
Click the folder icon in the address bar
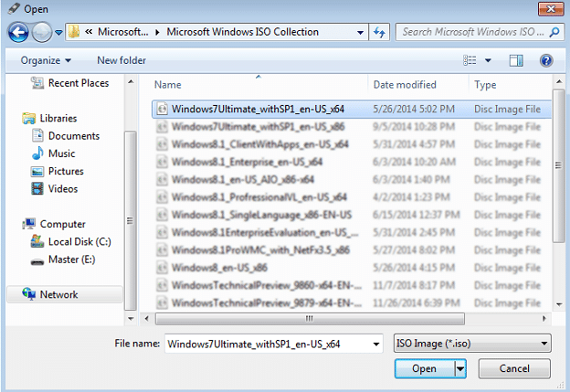click(74, 32)
